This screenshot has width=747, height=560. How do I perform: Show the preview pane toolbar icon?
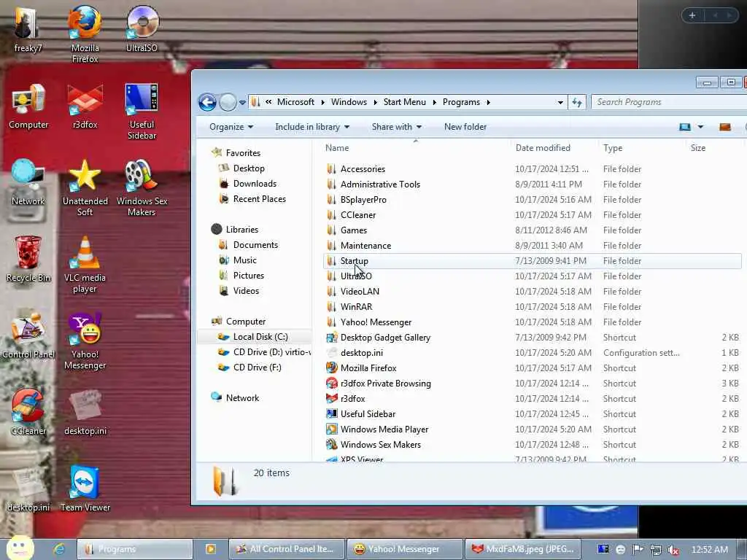(x=725, y=127)
